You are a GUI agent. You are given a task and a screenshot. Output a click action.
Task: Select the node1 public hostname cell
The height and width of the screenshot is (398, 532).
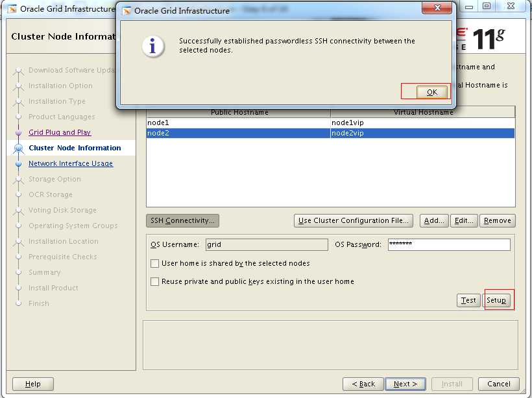click(x=239, y=123)
